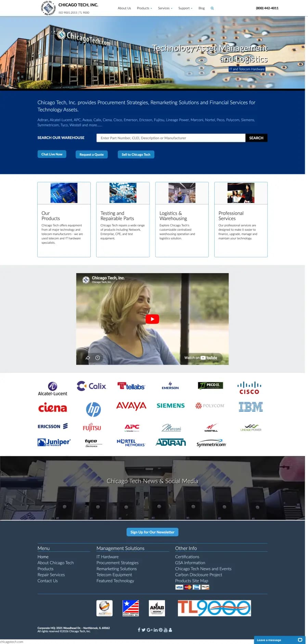308x644 pixels.
Task: Click the footer Remarketing Solutions link
Action: coord(116,569)
